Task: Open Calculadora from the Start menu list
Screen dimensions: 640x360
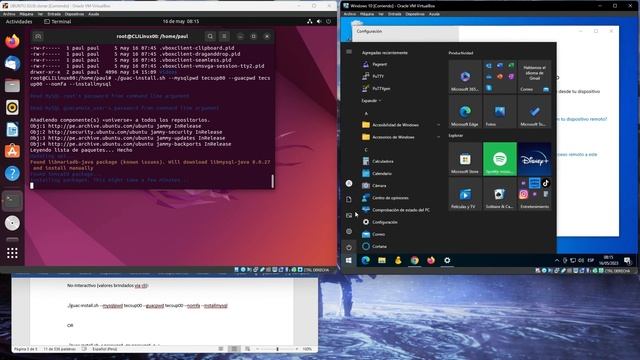Action: 400,161
